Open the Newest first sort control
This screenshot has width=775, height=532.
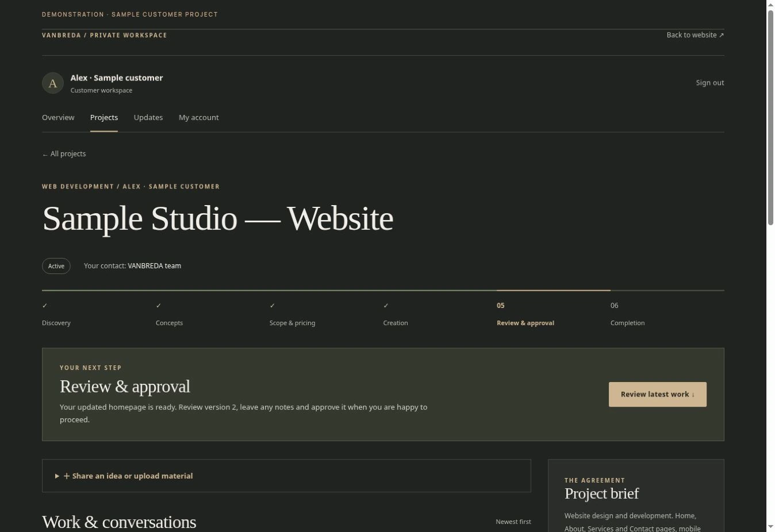click(x=513, y=522)
